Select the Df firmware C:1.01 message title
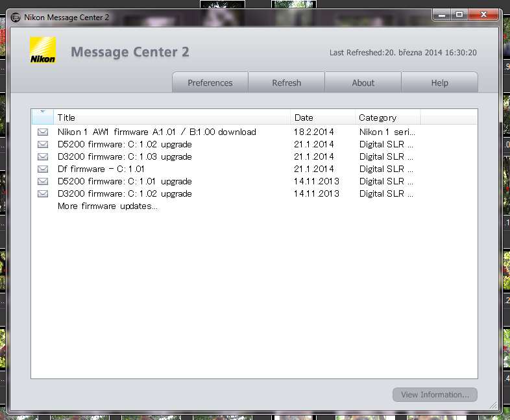The height and width of the screenshot is (420, 510). (101, 169)
